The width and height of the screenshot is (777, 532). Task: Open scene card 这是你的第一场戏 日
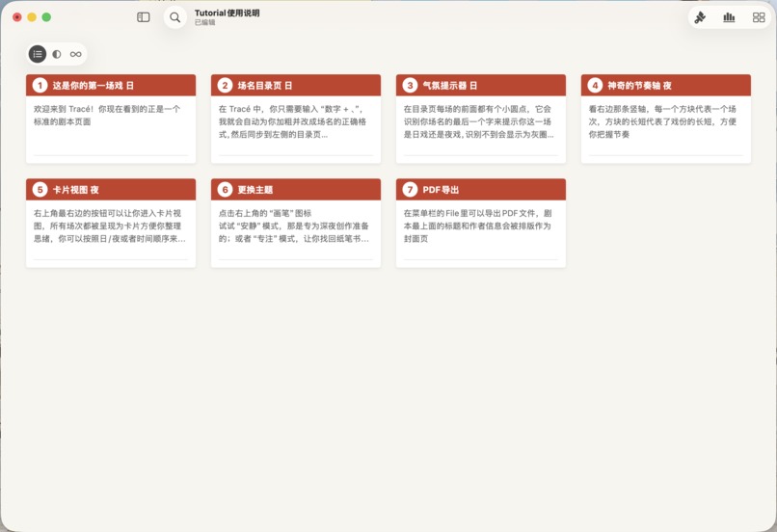click(111, 119)
